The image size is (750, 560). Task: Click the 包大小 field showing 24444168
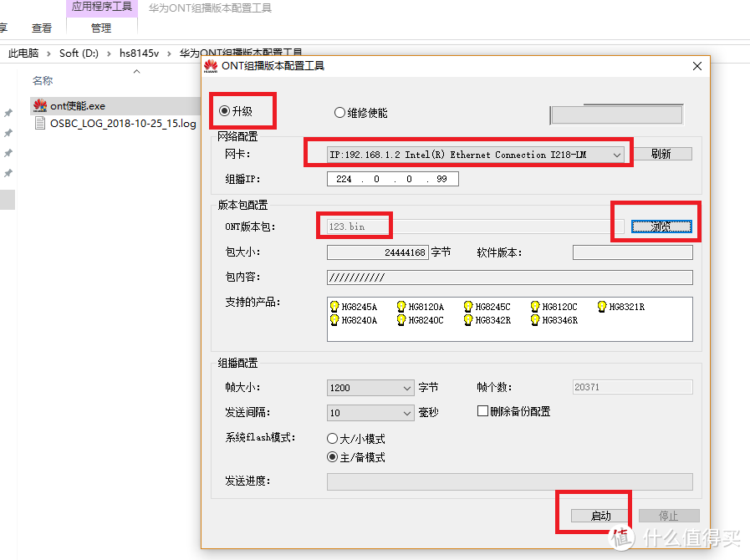377,252
